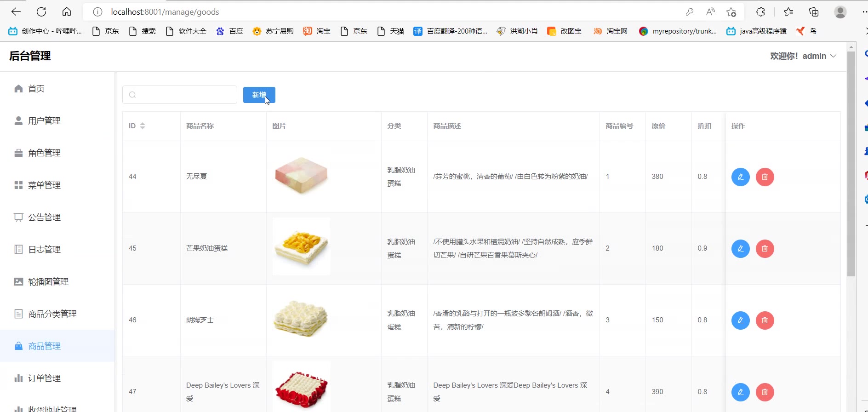
Task: Click the address bar URL
Action: click(x=165, y=12)
